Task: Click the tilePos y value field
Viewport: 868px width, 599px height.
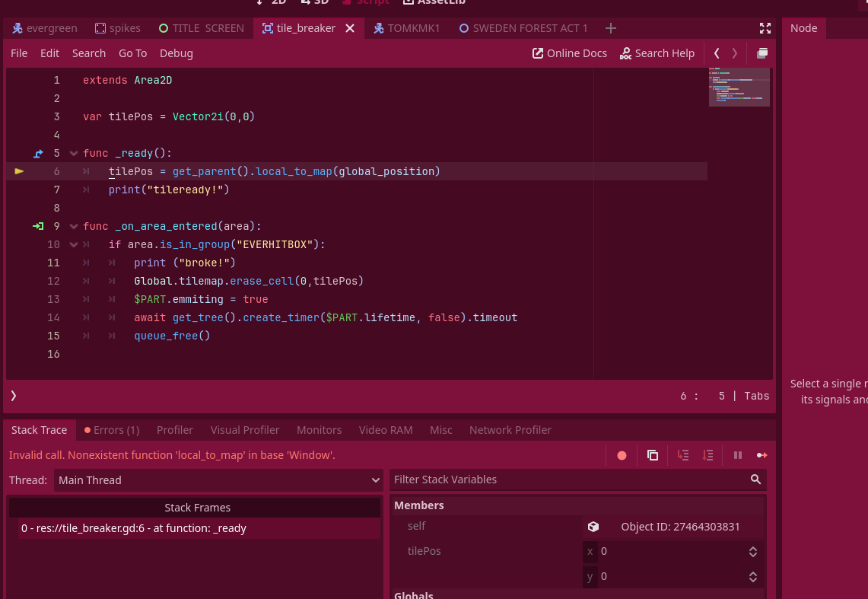Action: click(x=672, y=577)
